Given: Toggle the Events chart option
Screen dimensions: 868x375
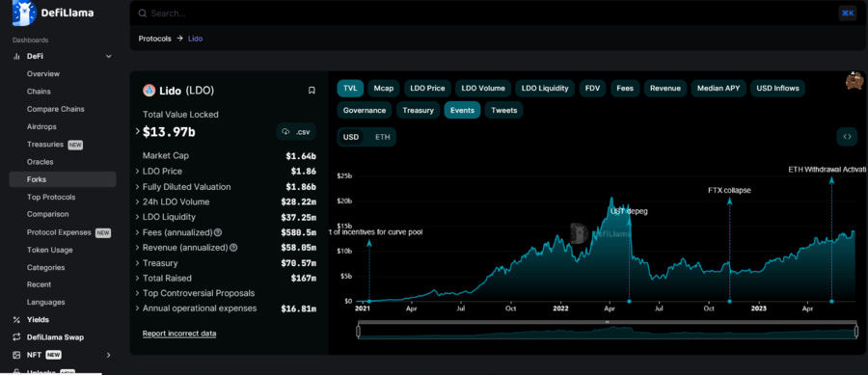Looking at the screenshot, I should click(x=462, y=110).
